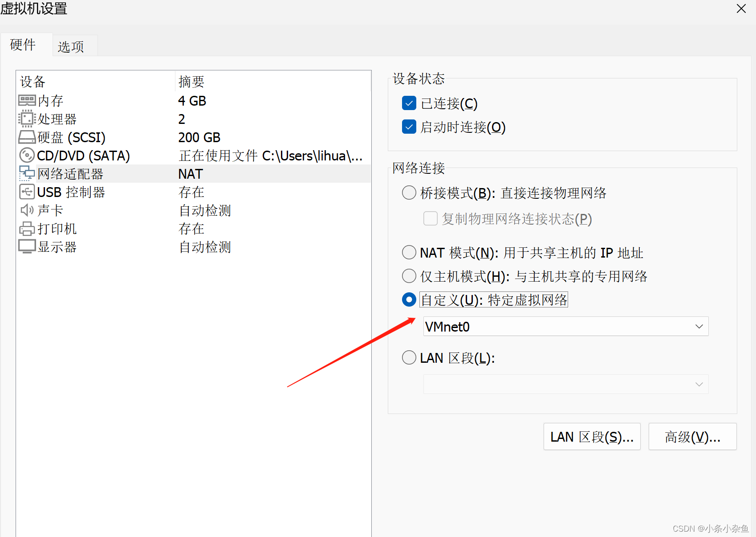Toggle the 启动时连接(O) checkbox
Image resolution: width=756 pixels, height=537 pixels.
point(409,127)
